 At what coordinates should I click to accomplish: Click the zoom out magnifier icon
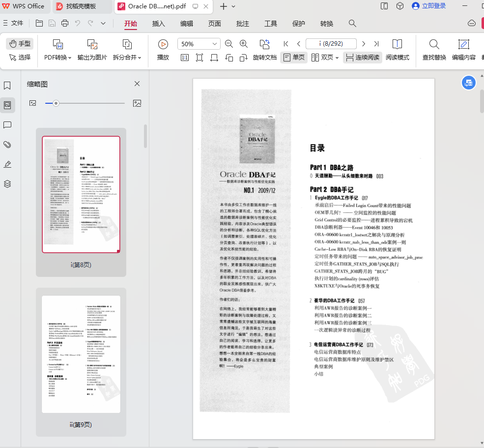229,44
